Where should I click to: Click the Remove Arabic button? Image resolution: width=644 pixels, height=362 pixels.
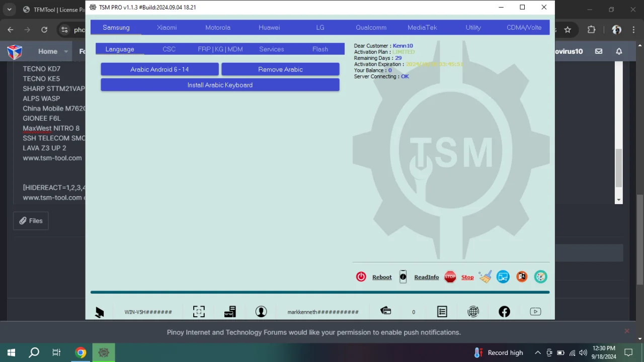(x=280, y=69)
